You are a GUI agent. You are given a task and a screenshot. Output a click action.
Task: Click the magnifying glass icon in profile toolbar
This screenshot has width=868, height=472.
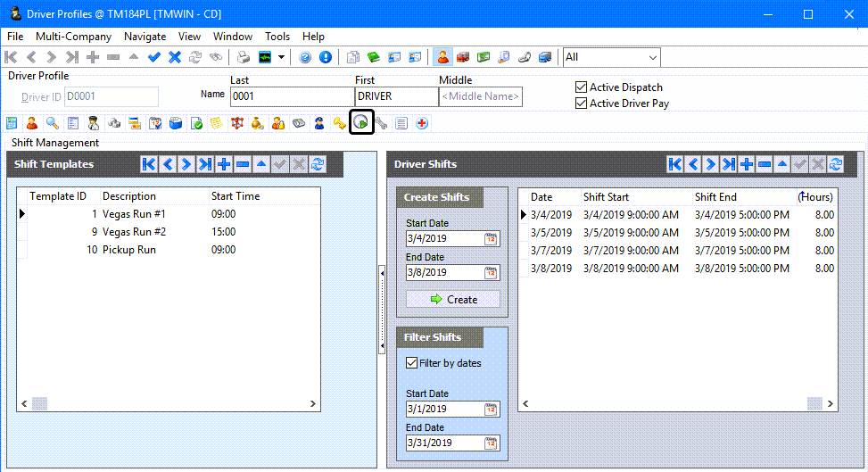53,123
